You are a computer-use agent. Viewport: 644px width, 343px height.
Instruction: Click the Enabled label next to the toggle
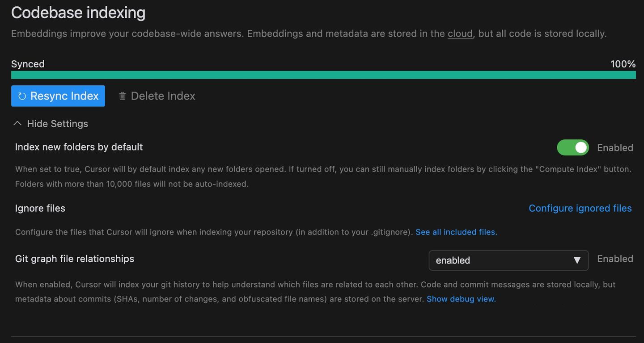[x=615, y=147]
